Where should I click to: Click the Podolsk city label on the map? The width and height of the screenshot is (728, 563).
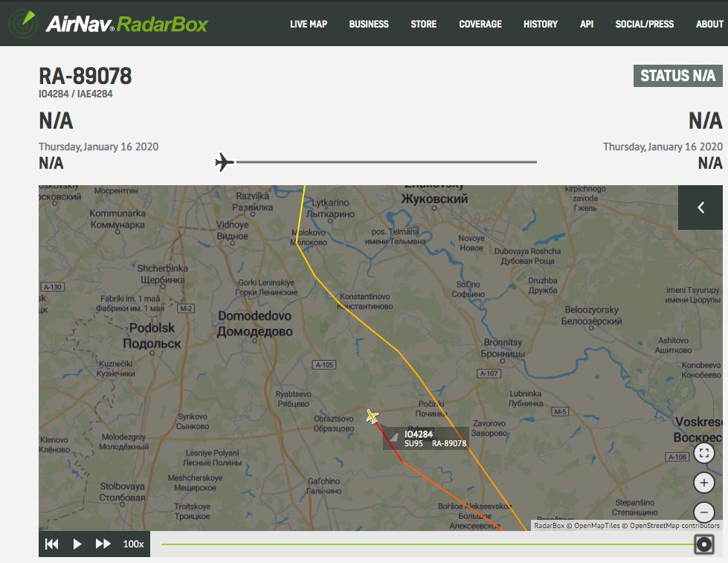click(152, 335)
